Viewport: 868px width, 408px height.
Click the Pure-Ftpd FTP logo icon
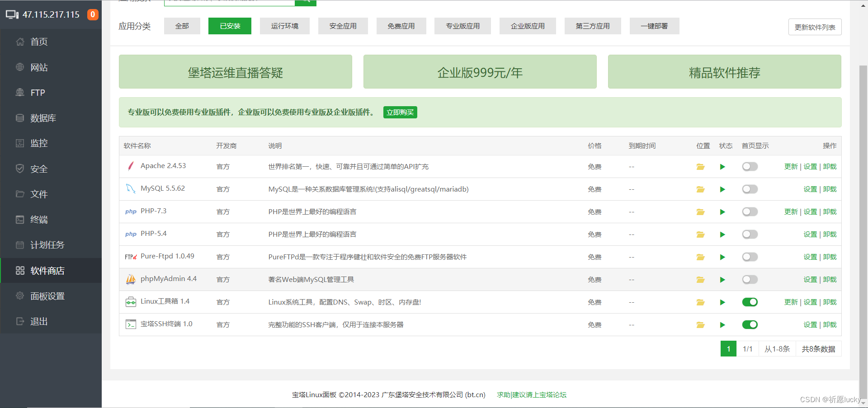(131, 257)
